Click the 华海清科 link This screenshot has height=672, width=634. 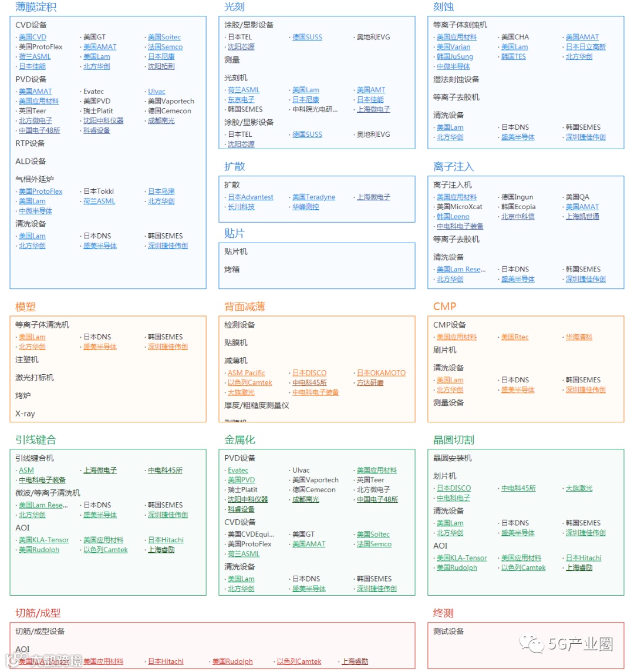[579, 337]
